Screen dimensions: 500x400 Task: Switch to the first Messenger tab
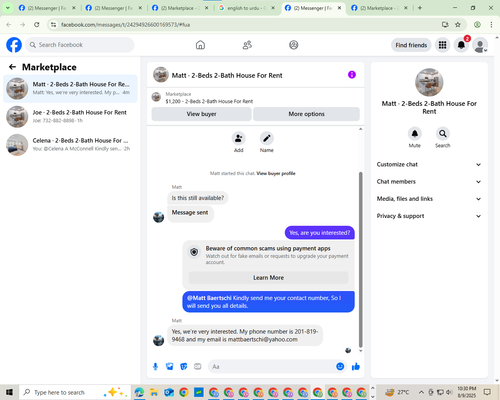(x=47, y=8)
